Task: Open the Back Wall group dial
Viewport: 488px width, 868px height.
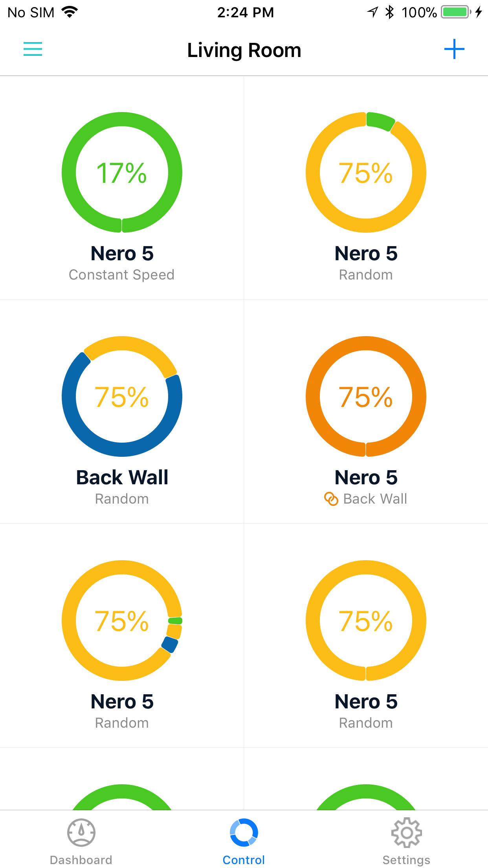Action: click(122, 396)
